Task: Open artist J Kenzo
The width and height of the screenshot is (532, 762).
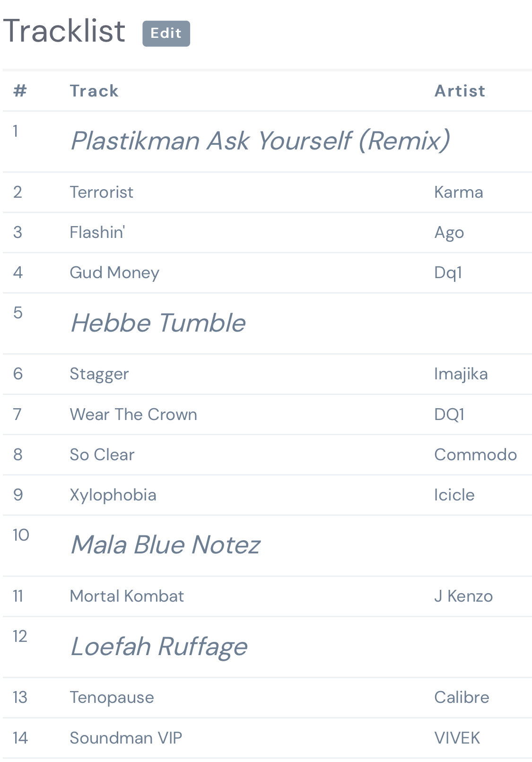Action: tap(463, 596)
